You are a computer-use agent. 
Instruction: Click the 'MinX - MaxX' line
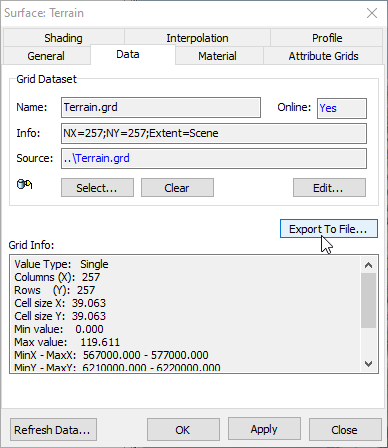111,355
